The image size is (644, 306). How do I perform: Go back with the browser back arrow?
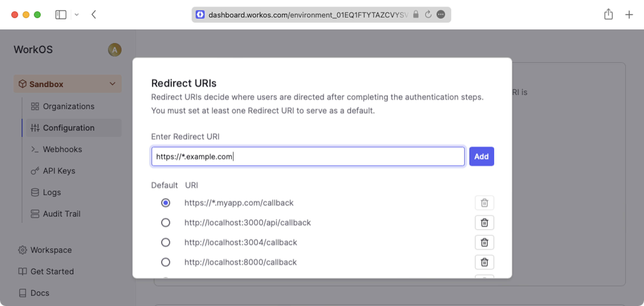pyautogui.click(x=94, y=14)
